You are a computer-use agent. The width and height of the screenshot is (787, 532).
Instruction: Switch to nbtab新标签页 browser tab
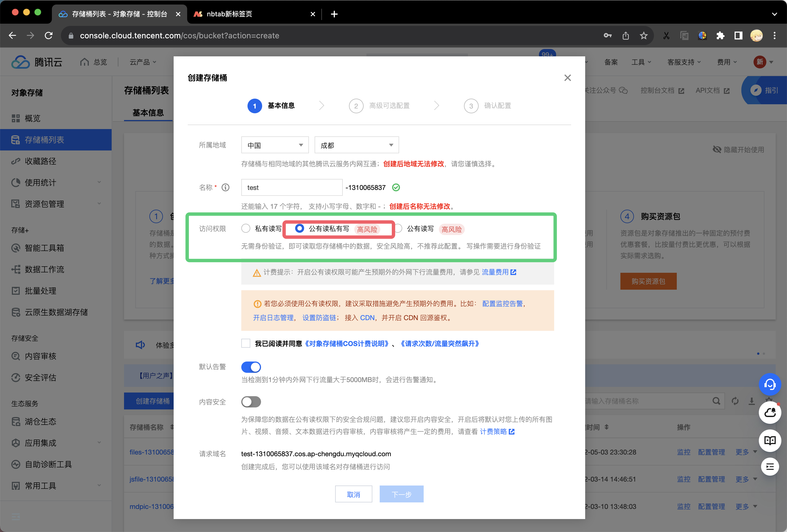tap(255, 14)
